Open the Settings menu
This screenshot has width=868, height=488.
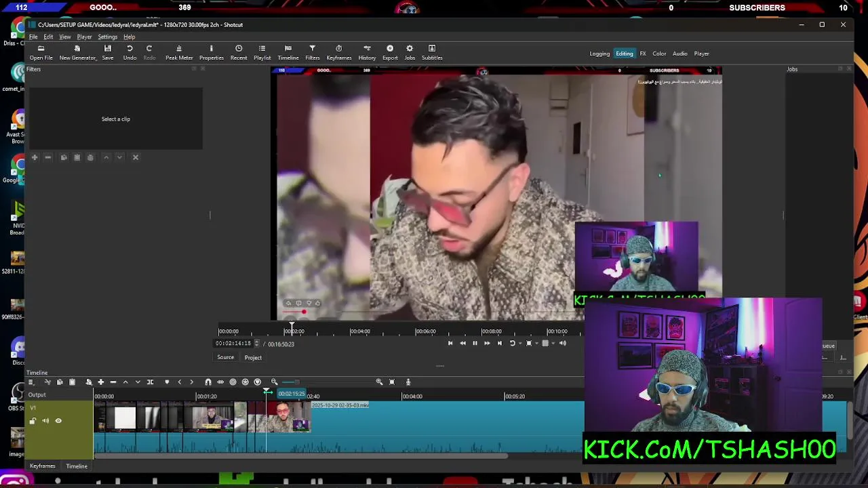pyautogui.click(x=107, y=37)
